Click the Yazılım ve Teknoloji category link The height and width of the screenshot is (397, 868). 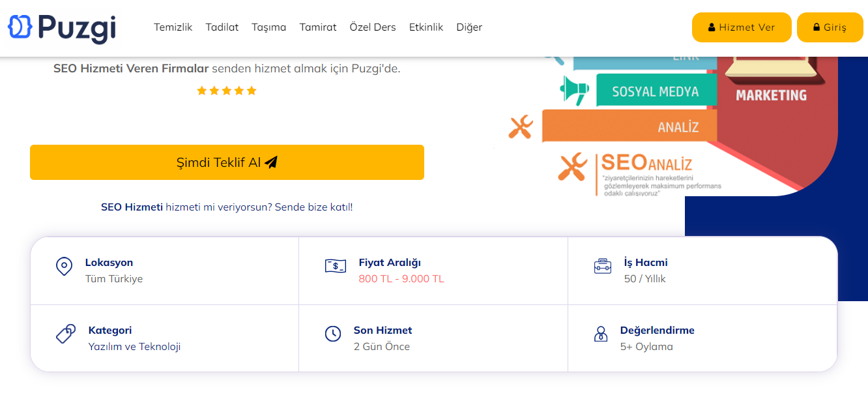click(134, 347)
